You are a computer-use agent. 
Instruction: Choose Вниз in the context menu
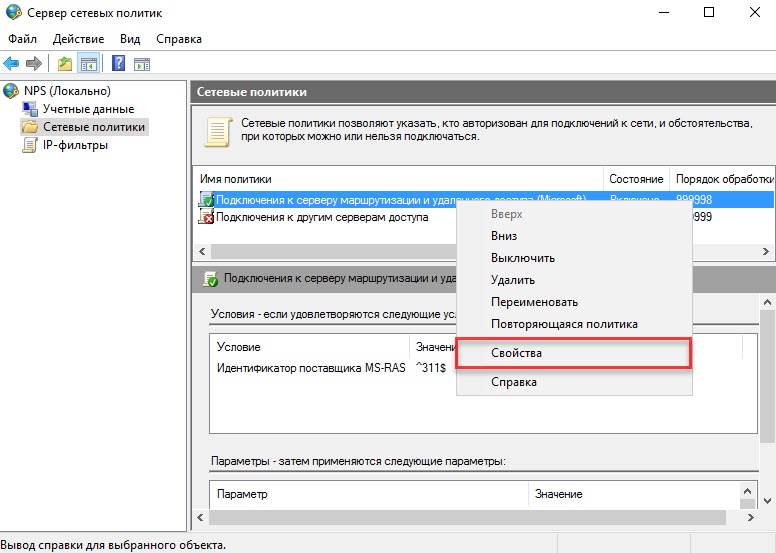[574, 236]
